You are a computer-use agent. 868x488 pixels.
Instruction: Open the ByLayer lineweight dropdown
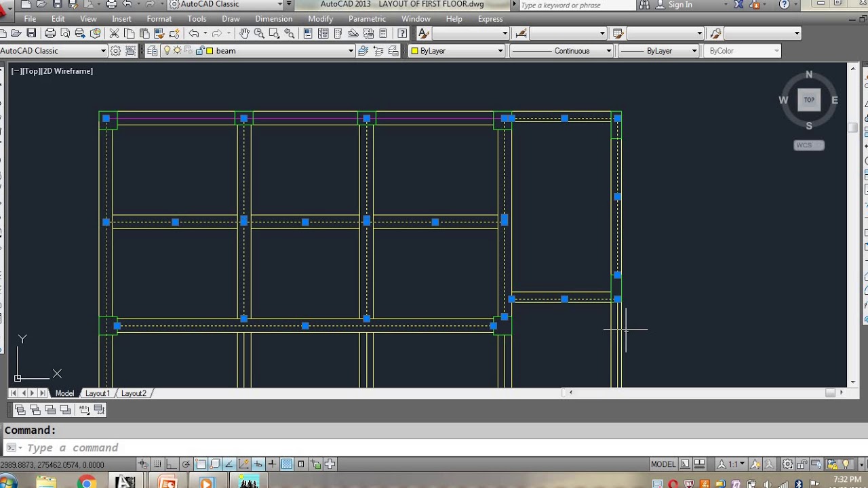(x=694, y=51)
